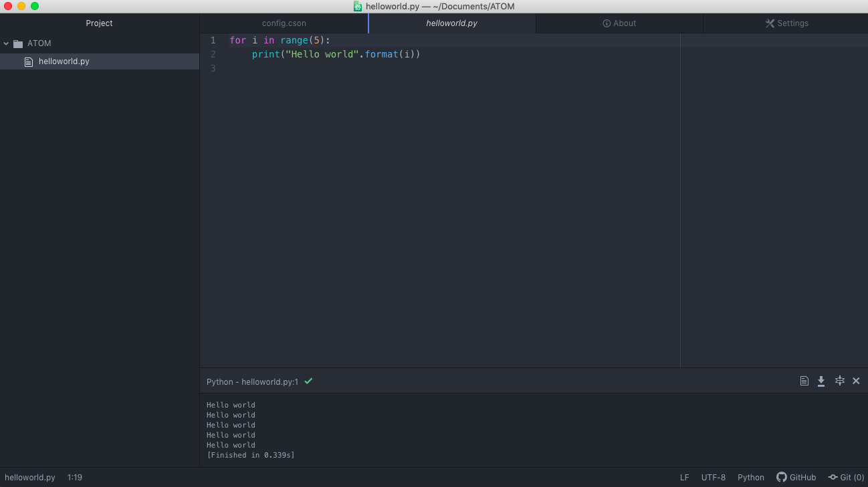Open the About tab

coord(619,23)
